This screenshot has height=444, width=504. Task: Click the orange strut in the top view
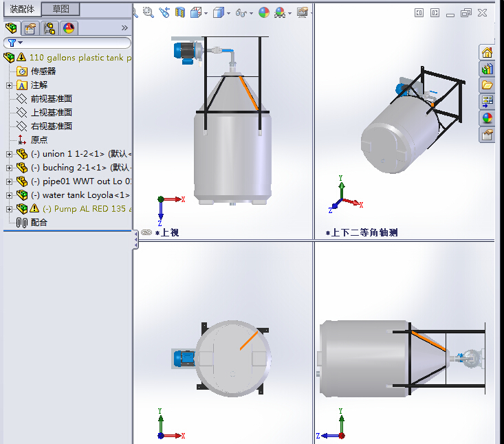tap(248, 93)
